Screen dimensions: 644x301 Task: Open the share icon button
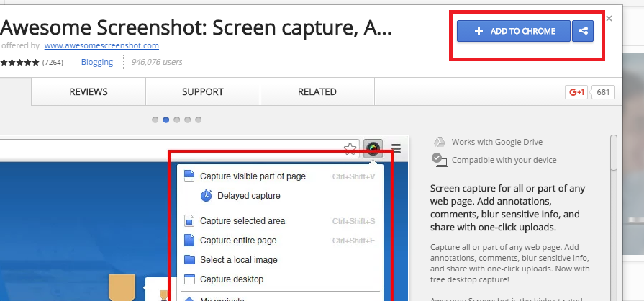[583, 31]
